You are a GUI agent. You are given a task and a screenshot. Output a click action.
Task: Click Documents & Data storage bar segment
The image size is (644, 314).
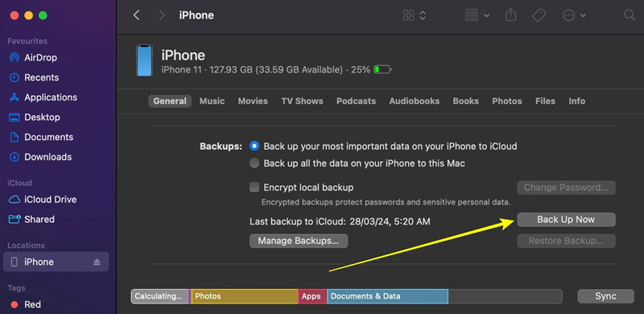pyautogui.click(x=387, y=296)
